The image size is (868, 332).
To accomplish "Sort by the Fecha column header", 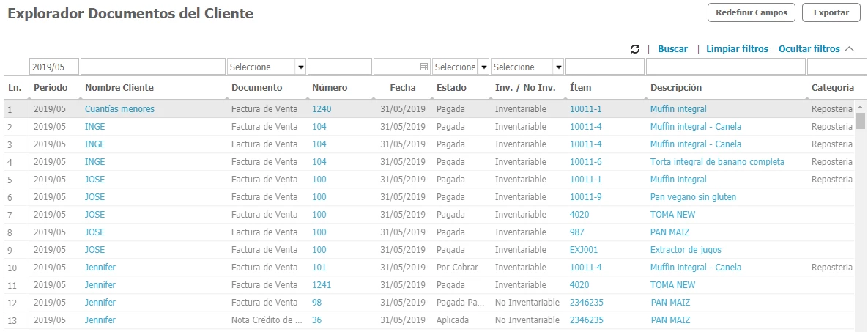I will pos(402,88).
